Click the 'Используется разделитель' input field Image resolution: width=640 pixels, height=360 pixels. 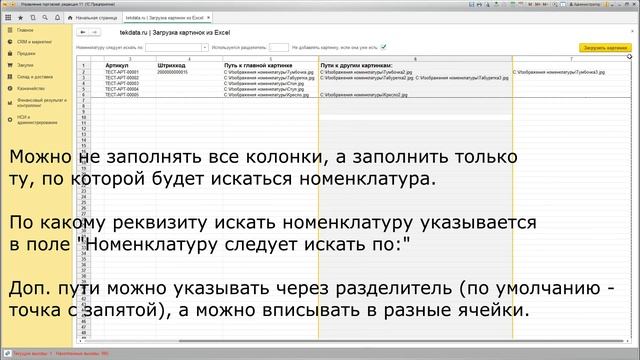279,48
